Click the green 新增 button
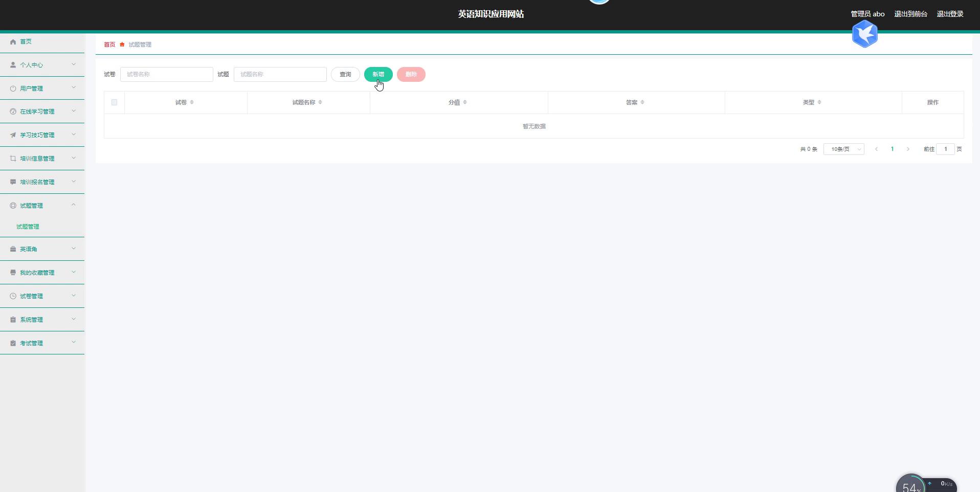 [378, 75]
